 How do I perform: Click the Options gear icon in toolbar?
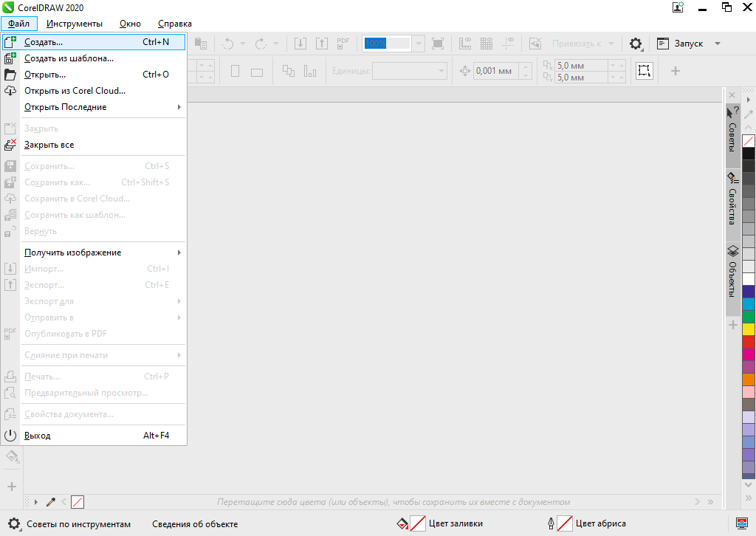coord(636,44)
